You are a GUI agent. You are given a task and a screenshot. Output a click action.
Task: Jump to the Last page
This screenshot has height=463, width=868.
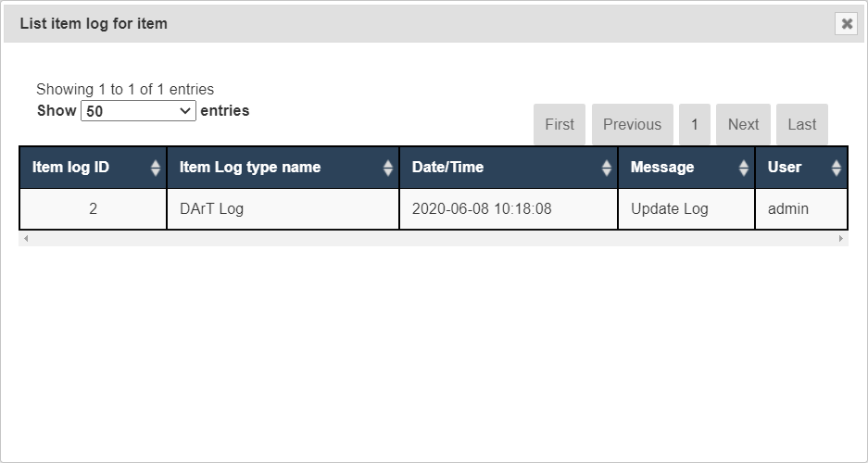point(802,124)
